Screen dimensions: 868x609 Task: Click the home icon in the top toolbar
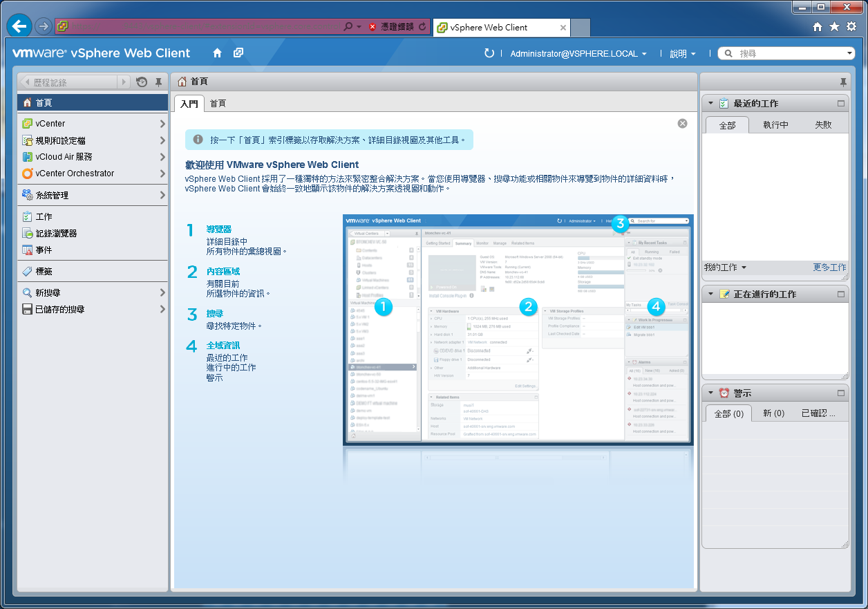218,53
